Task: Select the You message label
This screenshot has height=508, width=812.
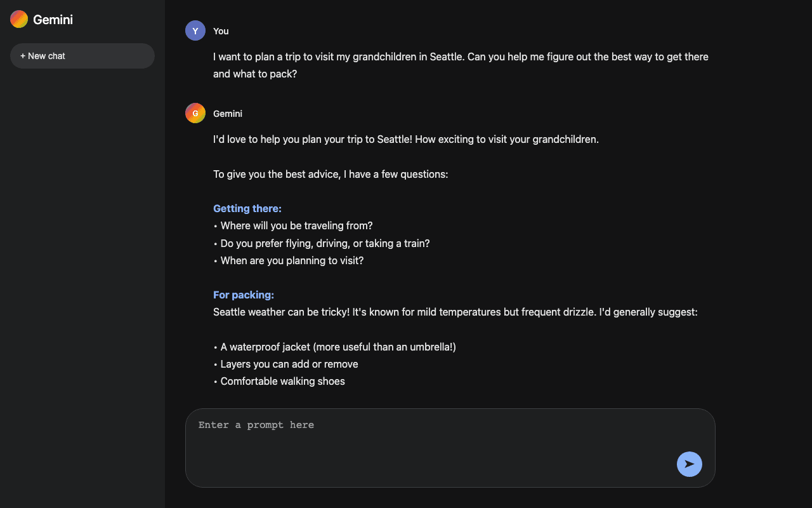Action: 221,30
